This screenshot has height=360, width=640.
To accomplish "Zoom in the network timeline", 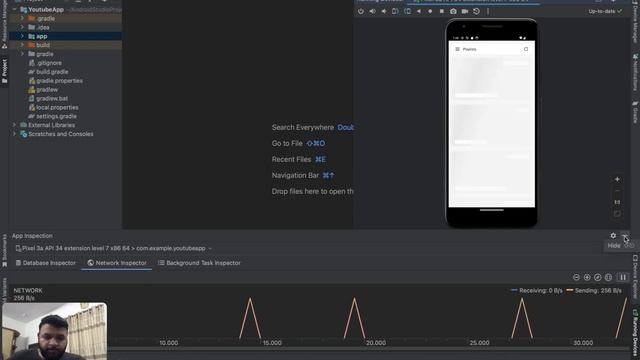I will tap(587, 277).
